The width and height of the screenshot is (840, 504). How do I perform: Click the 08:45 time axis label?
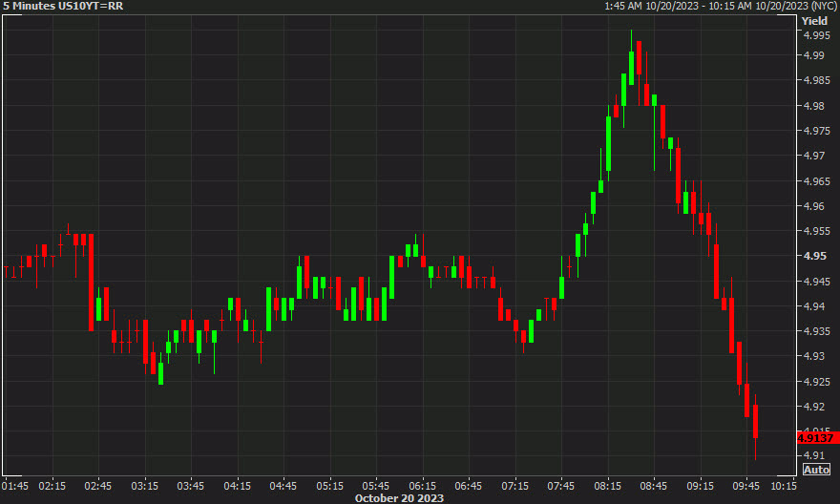[x=654, y=486]
